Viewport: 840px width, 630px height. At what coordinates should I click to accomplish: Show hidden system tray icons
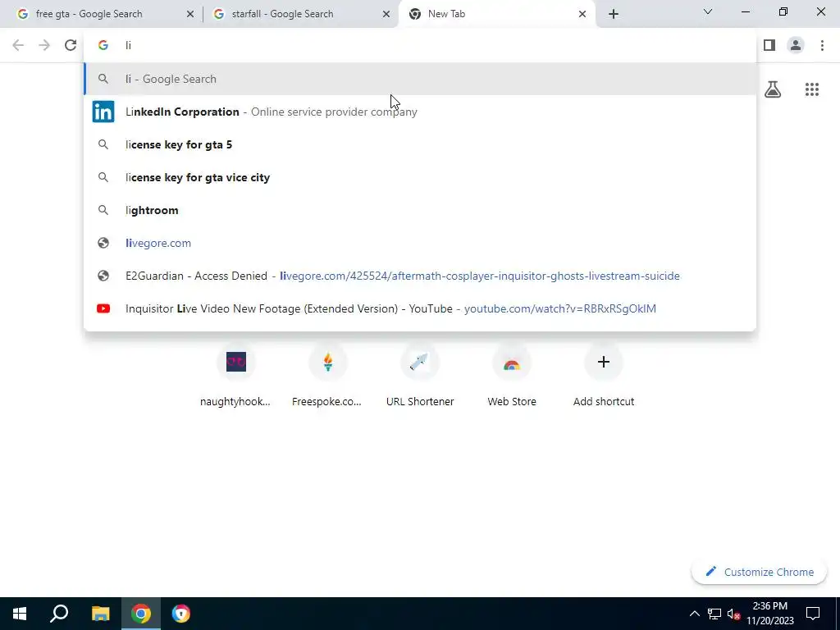pos(694,614)
